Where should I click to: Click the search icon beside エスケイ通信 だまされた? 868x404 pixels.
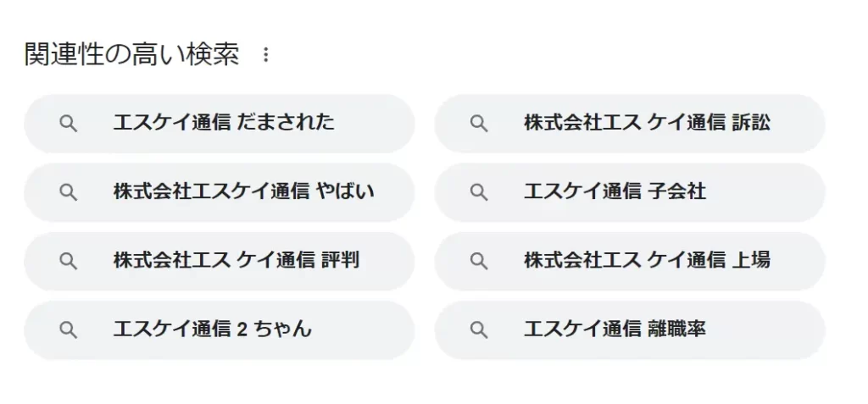pyautogui.click(x=69, y=124)
